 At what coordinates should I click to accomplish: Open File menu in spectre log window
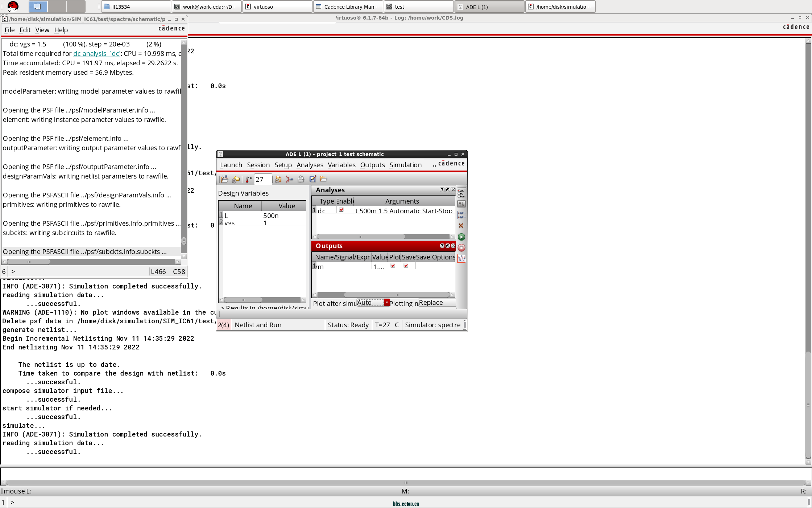tap(9, 30)
